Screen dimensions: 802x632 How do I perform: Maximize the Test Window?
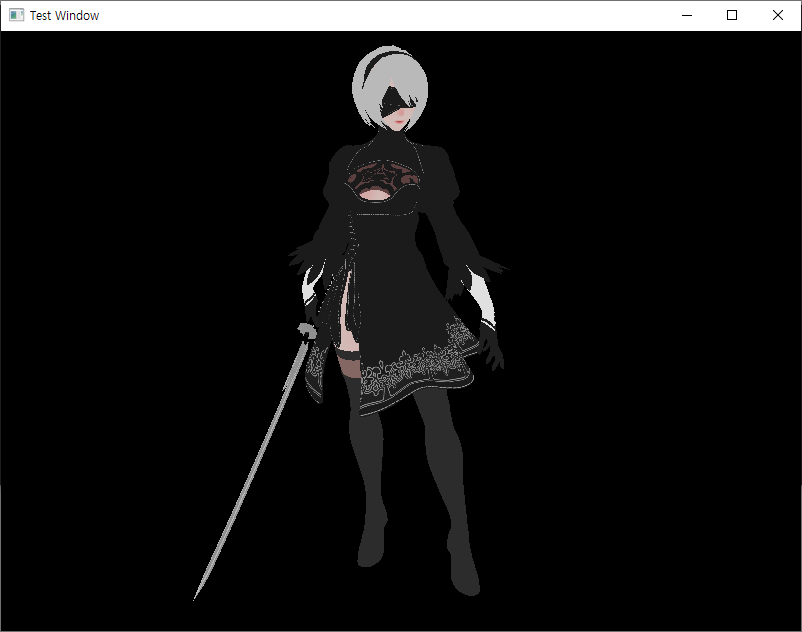(732, 15)
